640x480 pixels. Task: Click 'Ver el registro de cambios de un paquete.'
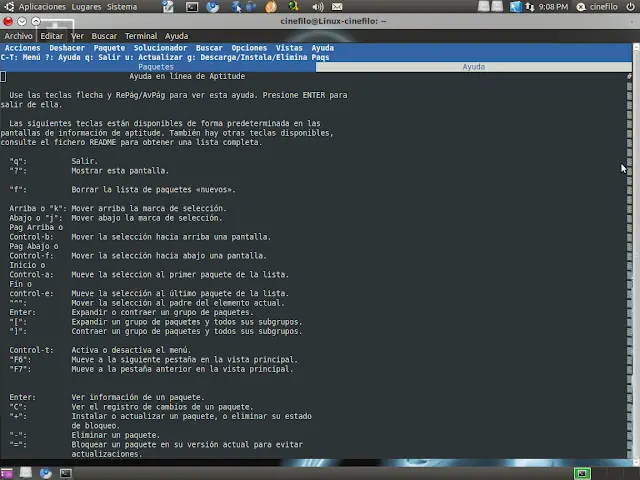pyautogui.click(x=162, y=407)
